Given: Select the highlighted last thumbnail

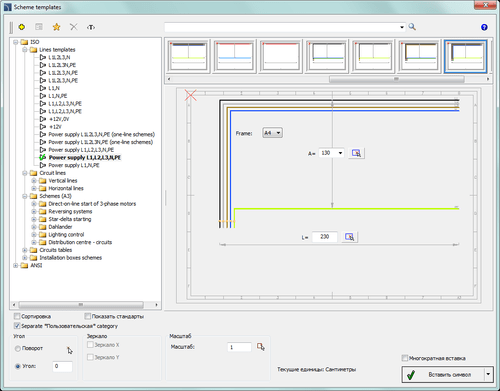Looking at the screenshot, I should [x=465, y=56].
